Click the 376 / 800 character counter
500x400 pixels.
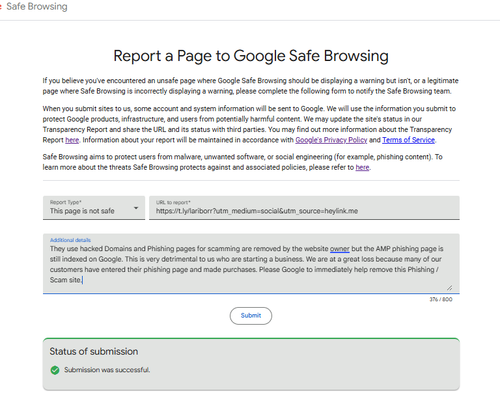coord(441,299)
